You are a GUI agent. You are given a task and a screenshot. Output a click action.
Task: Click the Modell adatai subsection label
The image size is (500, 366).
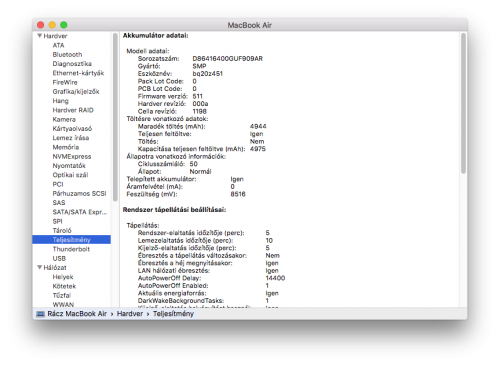click(x=148, y=51)
